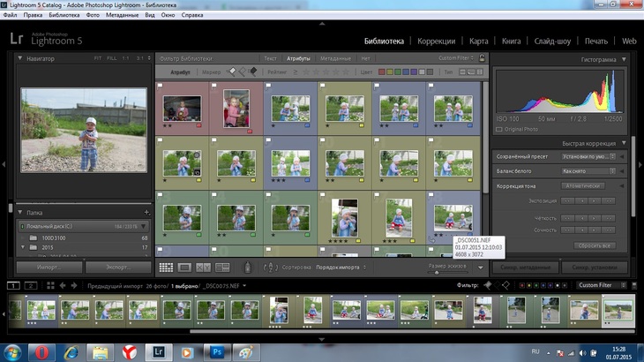Add a folder with plus icon

(x=146, y=213)
